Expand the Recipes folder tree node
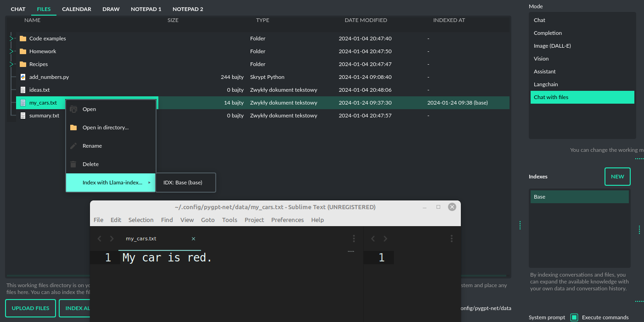644x322 pixels. tap(11, 64)
